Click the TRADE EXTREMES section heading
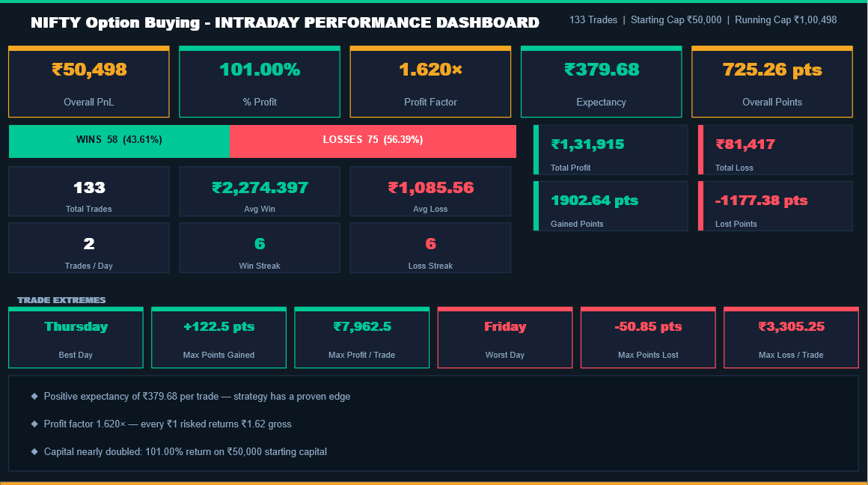The width and height of the screenshot is (868, 485). click(61, 300)
